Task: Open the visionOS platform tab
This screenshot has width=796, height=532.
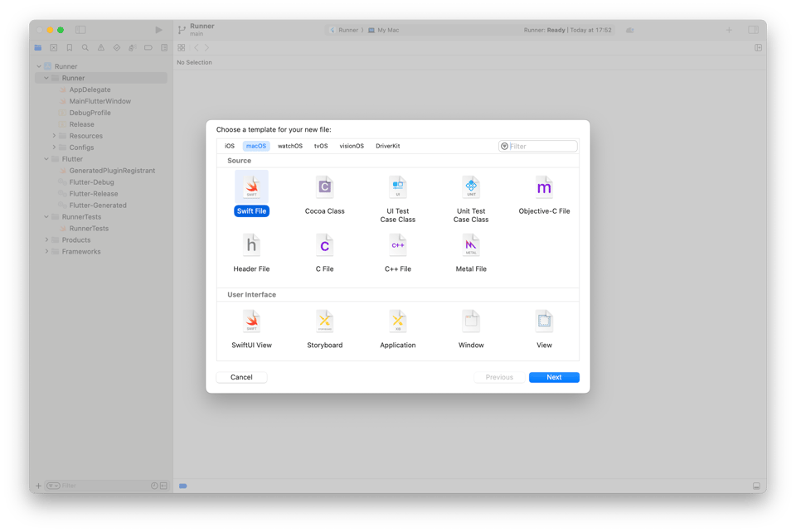Action: (x=352, y=146)
